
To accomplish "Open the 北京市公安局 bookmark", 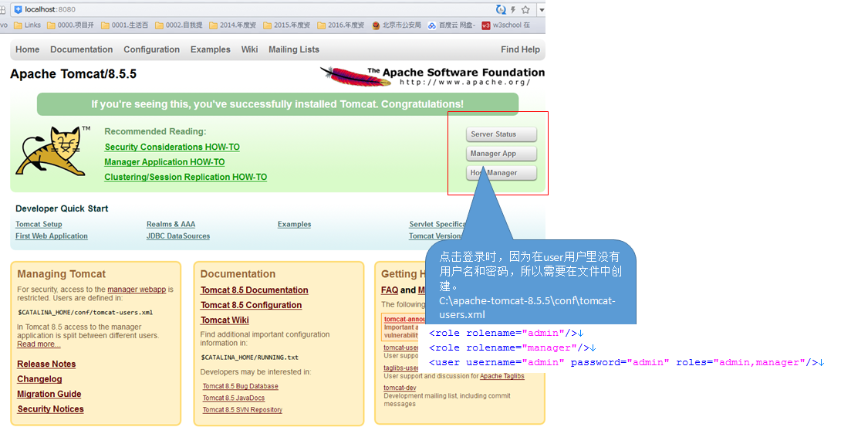I will [x=397, y=25].
